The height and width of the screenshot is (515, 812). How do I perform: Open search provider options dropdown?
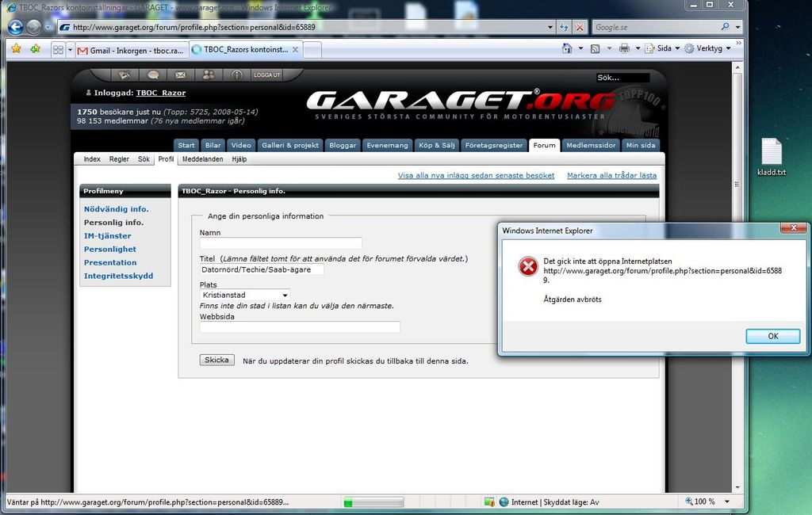click(x=738, y=27)
